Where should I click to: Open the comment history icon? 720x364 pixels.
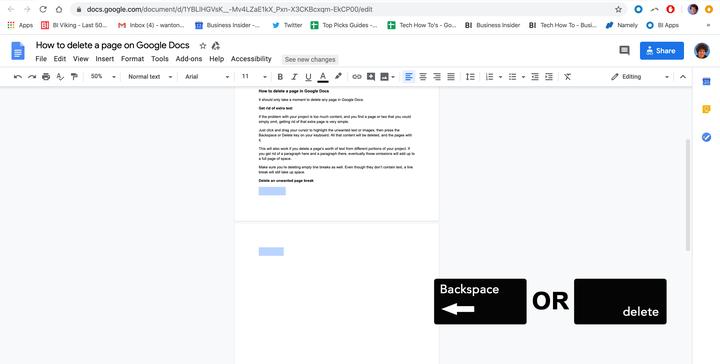[x=624, y=50]
